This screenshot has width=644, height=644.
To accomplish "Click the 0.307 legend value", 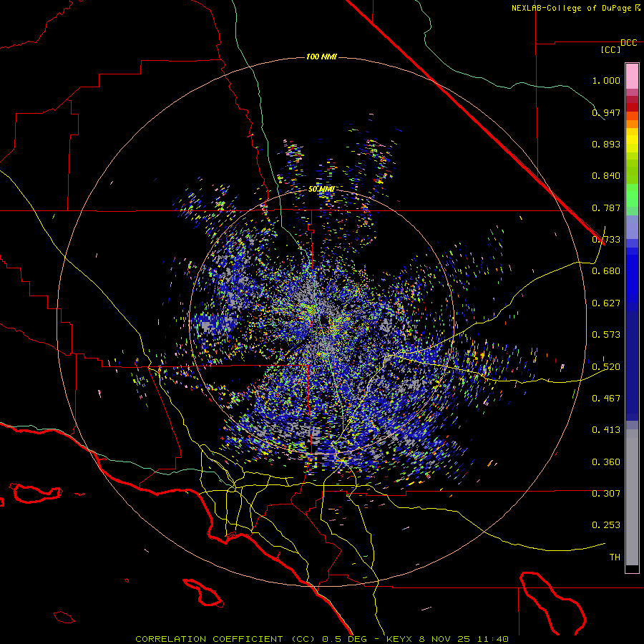I will point(606,493).
